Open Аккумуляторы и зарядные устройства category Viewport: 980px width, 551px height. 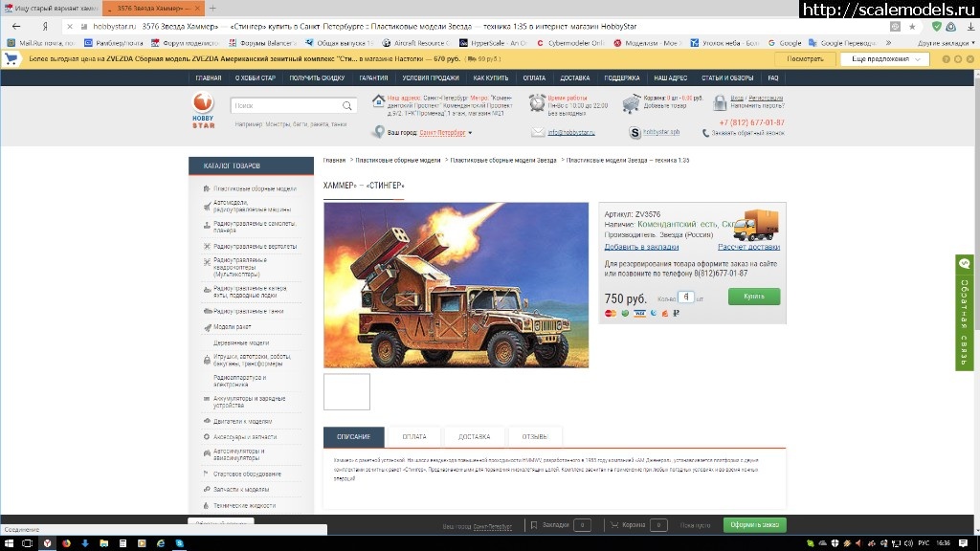(x=249, y=402)
